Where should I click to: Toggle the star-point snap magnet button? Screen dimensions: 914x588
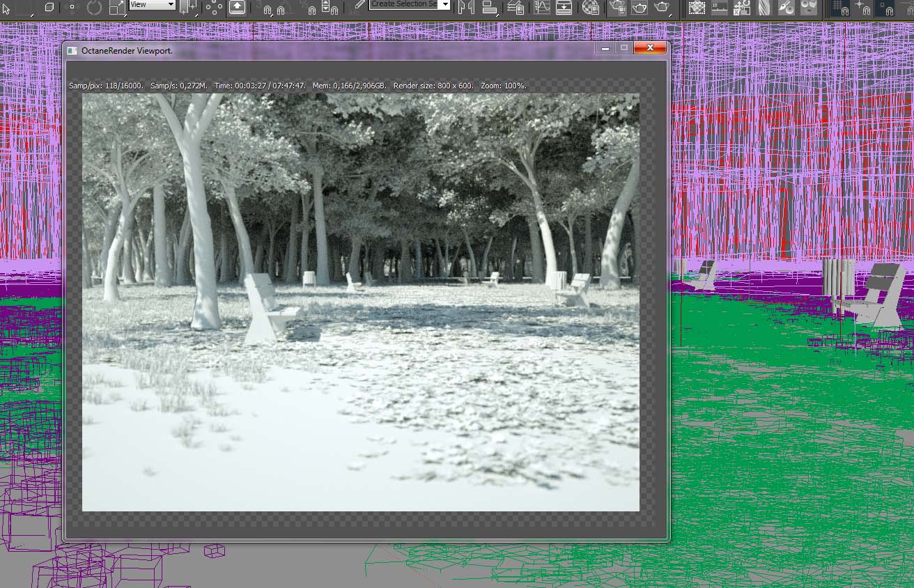point(864,8)
